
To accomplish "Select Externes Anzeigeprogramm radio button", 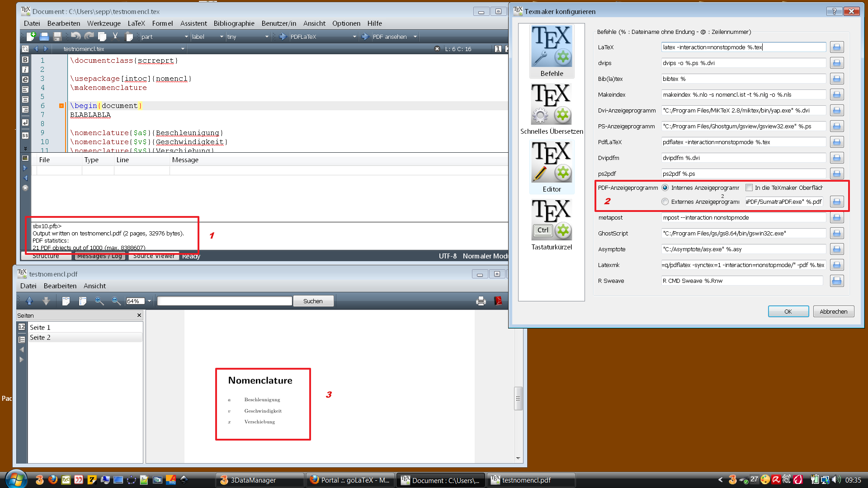I will tap(665, 202).
